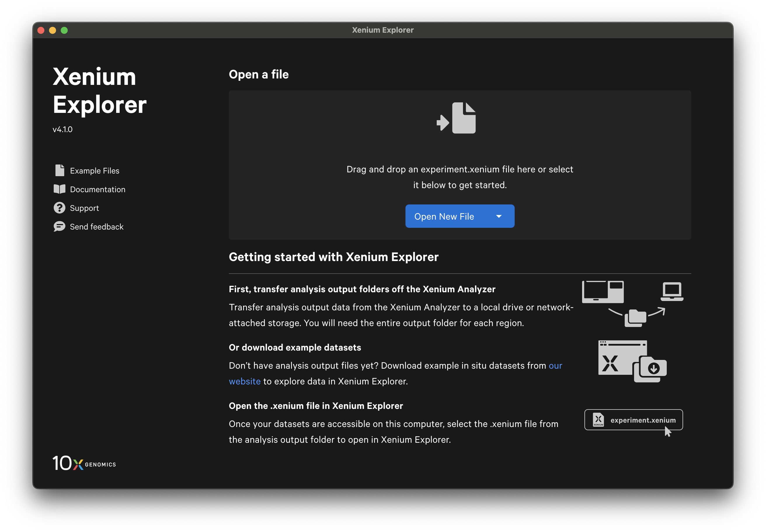Image resolution: width=766 pixels, height=532 pixels.
Task: Select the Support sidebar link
Action: 84,208
